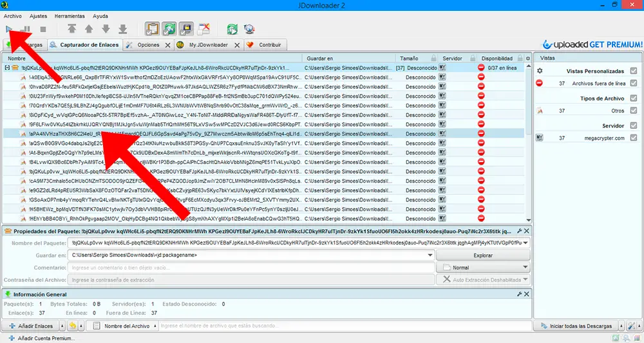
Task: Toggle the Servidor section checkbox
Action: click(x=634, y=125)
